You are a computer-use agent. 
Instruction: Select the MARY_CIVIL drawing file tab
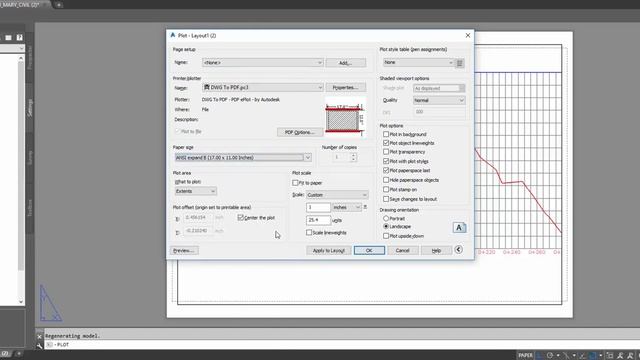pyautogui.click(x=22, y=5)
